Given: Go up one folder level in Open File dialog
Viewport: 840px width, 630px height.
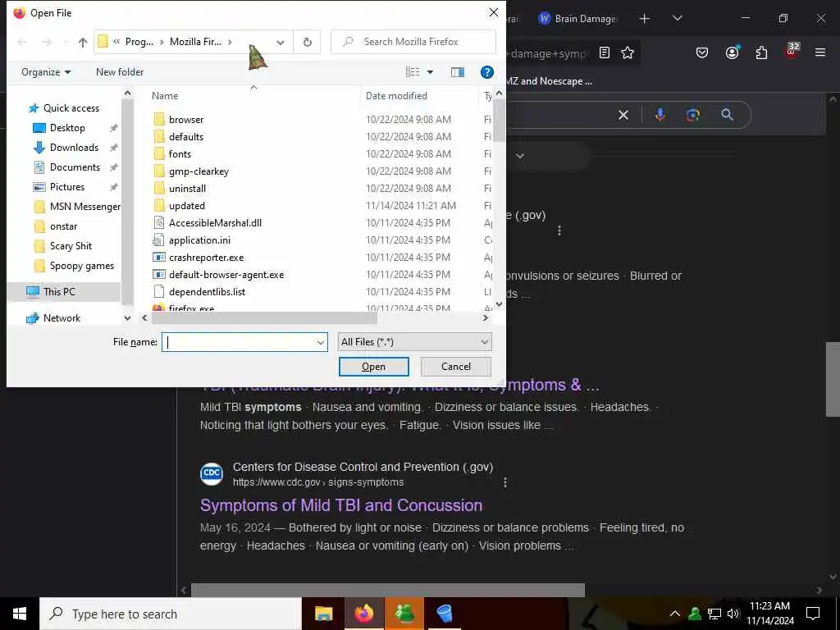Looking at the screenshot, I should tap(83, 43).
